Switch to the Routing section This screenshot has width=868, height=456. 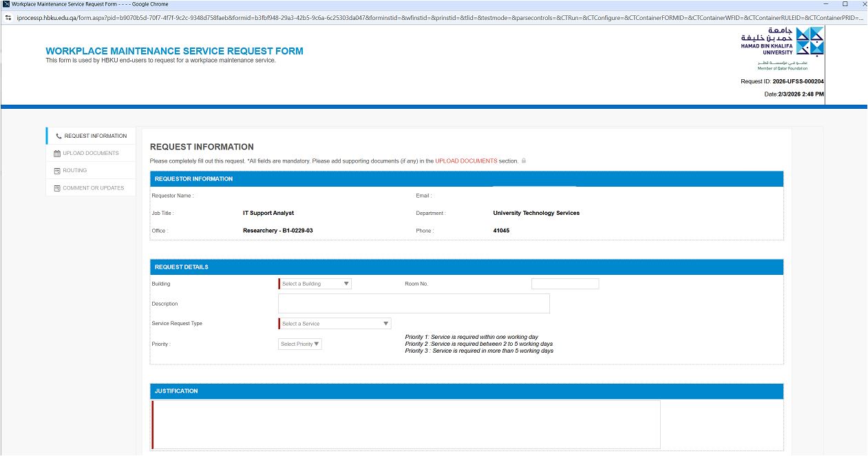point(74,171)
